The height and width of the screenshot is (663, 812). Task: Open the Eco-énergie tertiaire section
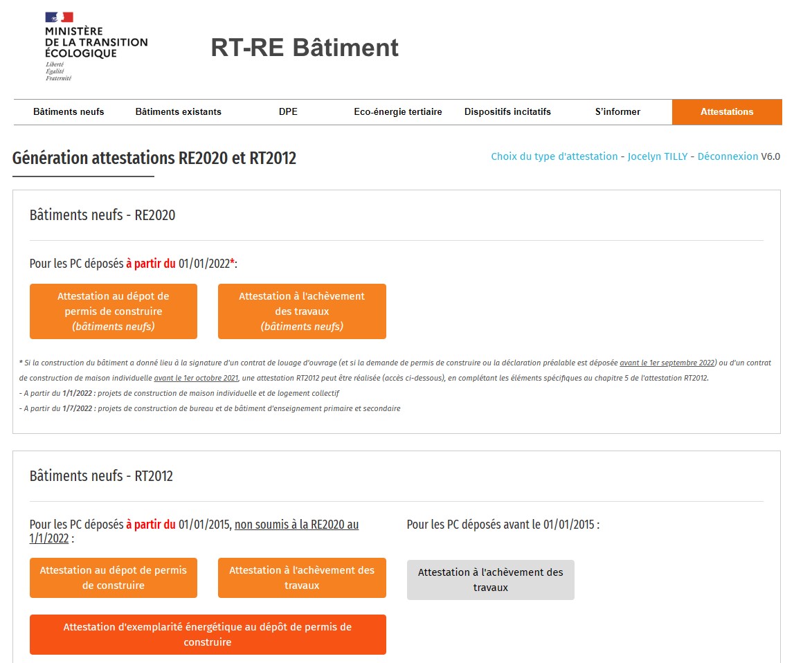pyautogui.click(x=397, y=111)
